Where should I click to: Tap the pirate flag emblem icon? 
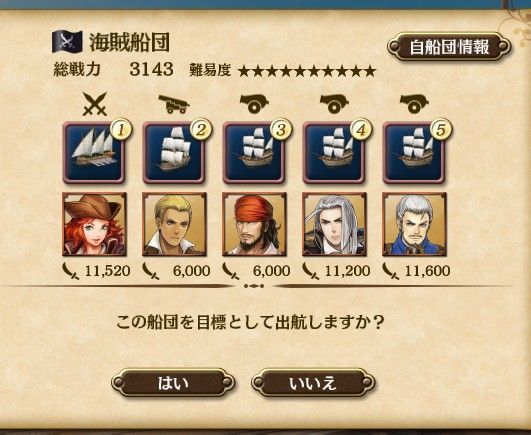click(x=67, y=42)
